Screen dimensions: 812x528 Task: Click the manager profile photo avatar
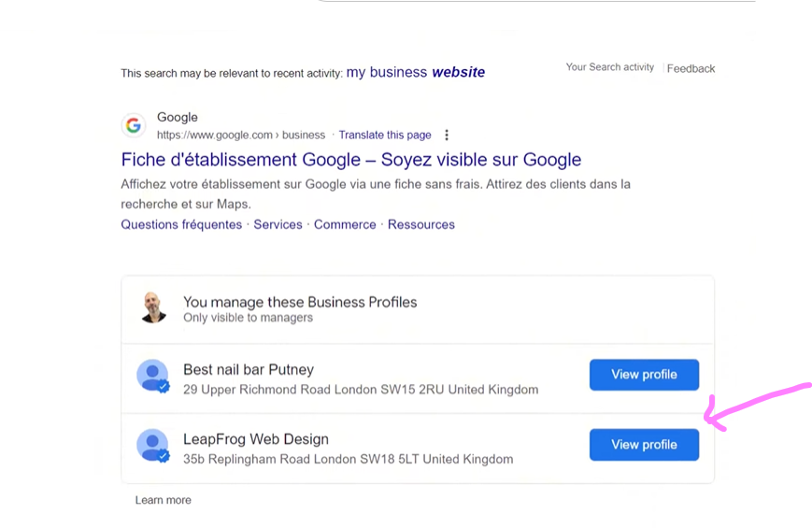point(153,307)
